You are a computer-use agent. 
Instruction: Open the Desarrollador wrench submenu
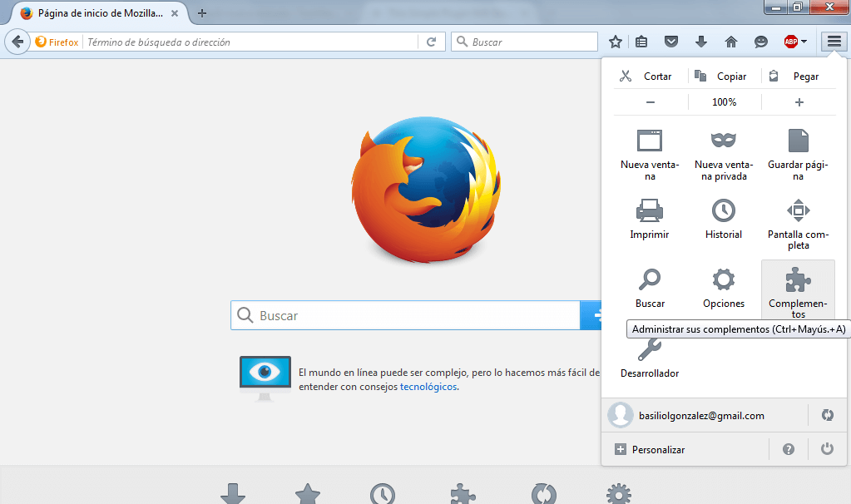650,349
